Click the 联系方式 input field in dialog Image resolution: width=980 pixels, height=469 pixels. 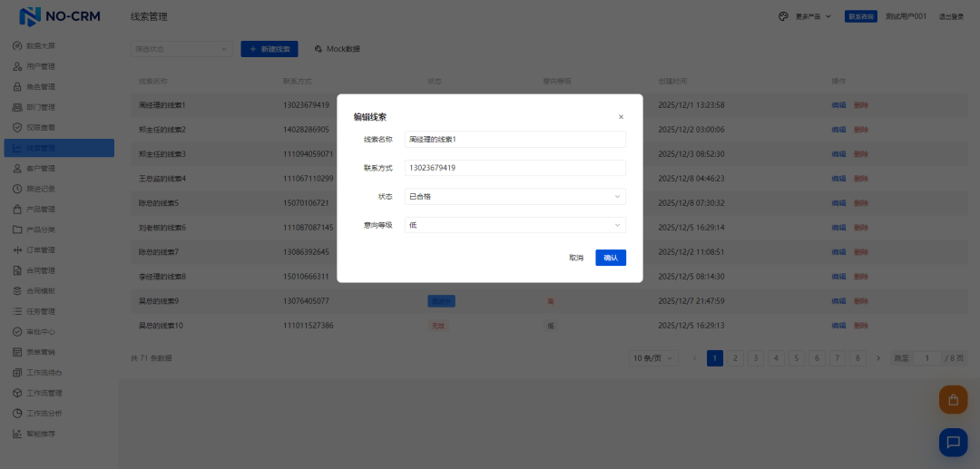[x=515, y=168]
